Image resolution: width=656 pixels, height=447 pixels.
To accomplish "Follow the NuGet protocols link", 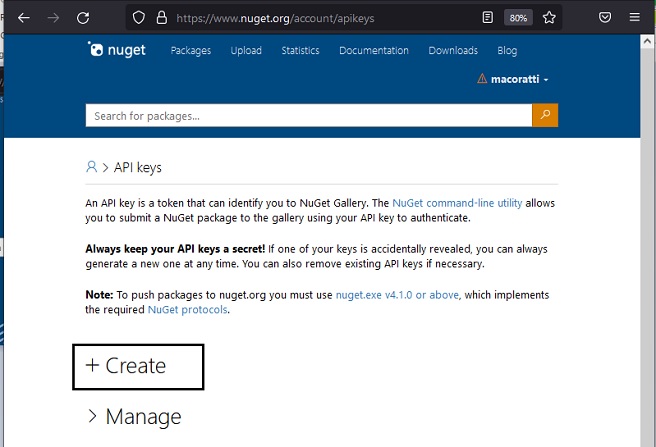I will [x=187, y=310].
